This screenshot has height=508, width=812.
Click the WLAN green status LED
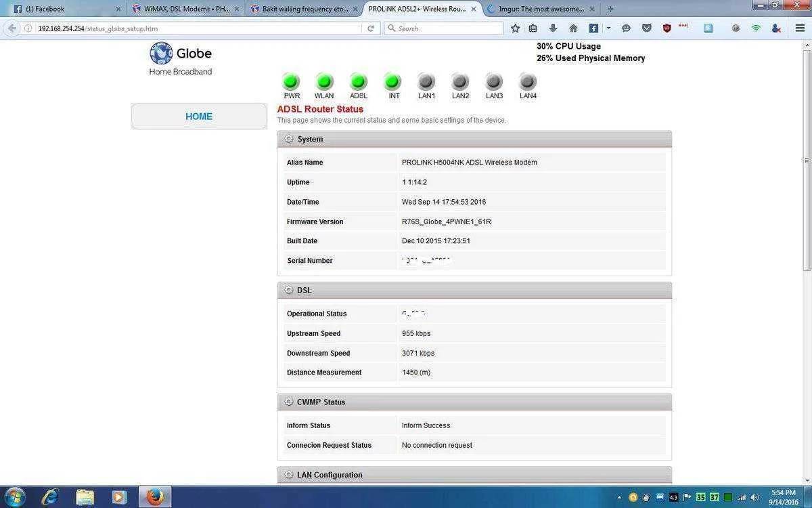pyautogui.click(x=325, y=82)
